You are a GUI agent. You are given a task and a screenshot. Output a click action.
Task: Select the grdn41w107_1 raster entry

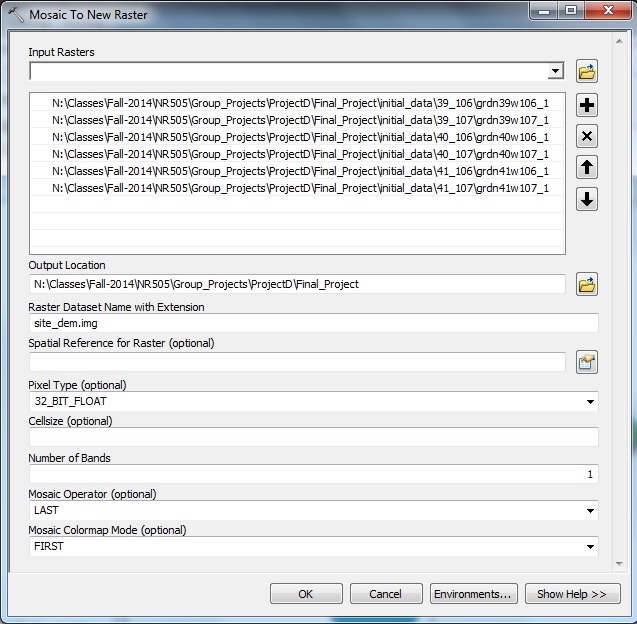point(300,188)
